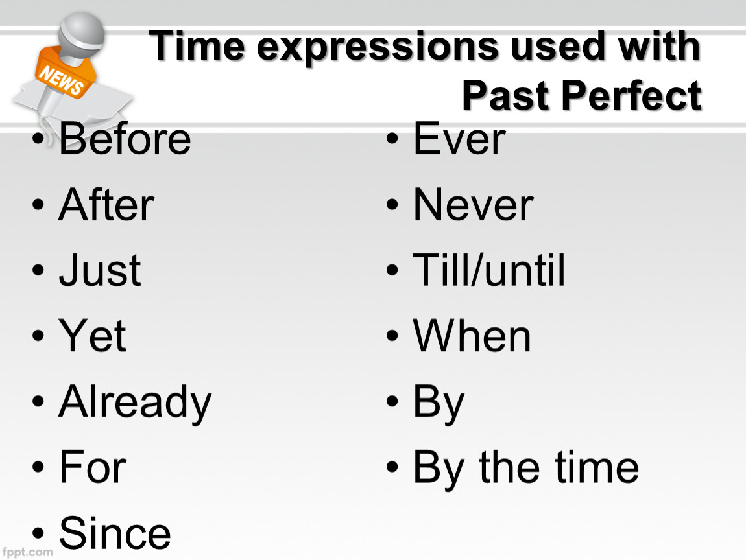
Task: Click the bullet dot beside Ever
Action: 393,139
